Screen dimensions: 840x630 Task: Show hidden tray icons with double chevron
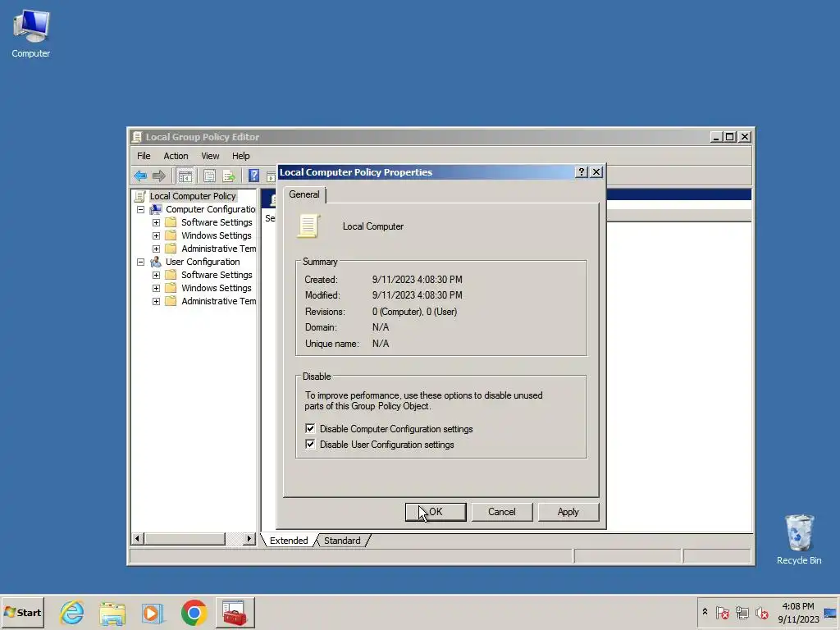click(x=705, y=612)
